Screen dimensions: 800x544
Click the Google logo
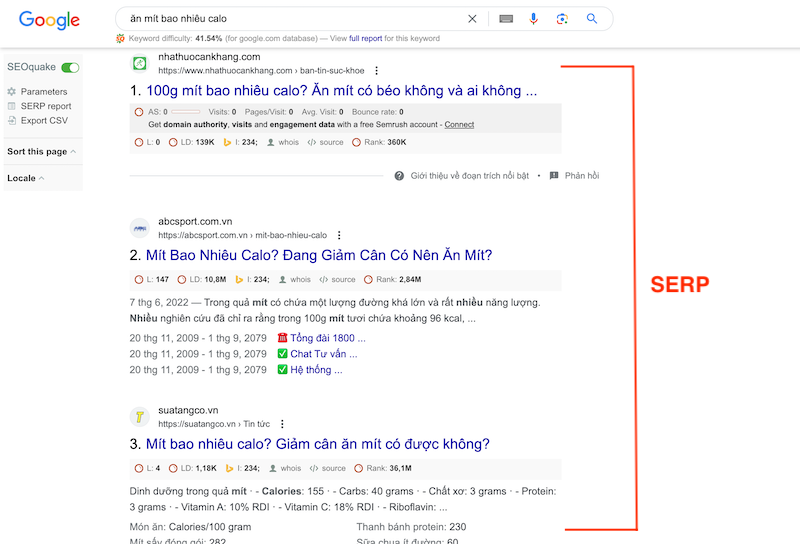coord(49,19)
